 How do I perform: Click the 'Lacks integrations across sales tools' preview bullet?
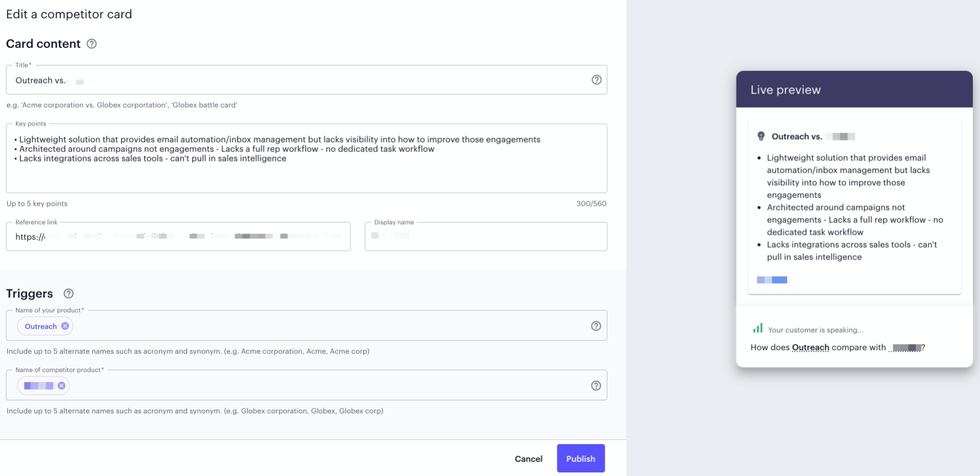pyautogui.click(x=852, y=251)
